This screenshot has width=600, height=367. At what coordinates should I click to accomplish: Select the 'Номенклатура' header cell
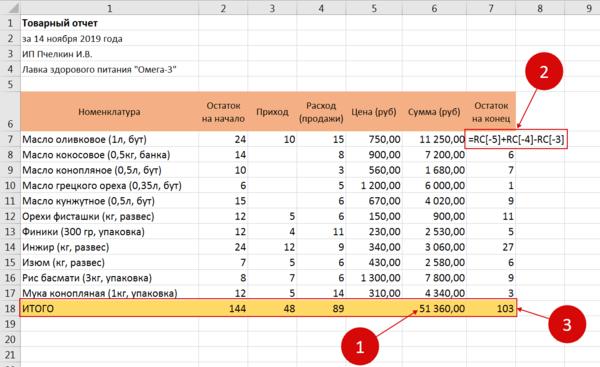pos(109,112)
